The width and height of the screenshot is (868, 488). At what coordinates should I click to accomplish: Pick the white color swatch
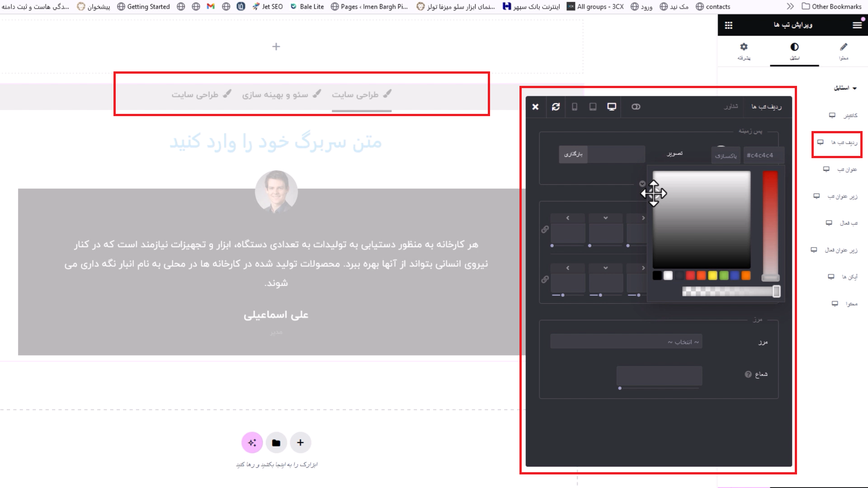click(x=668, y=276)
